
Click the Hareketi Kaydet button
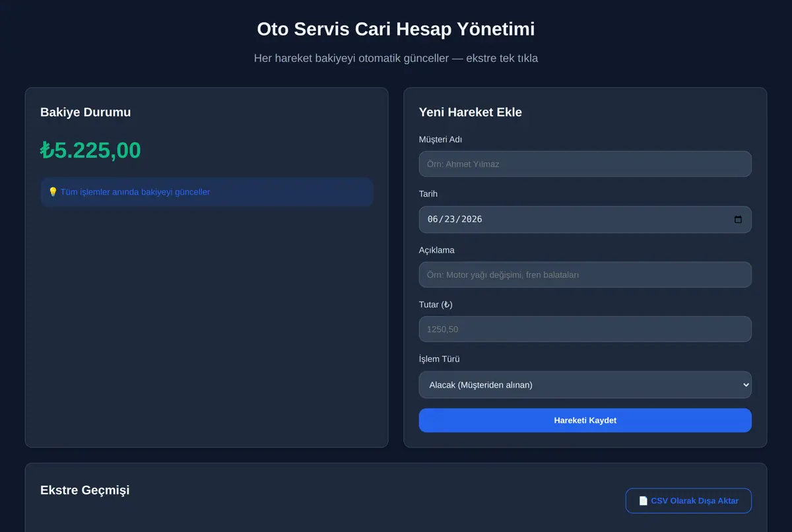pos(585,420)
